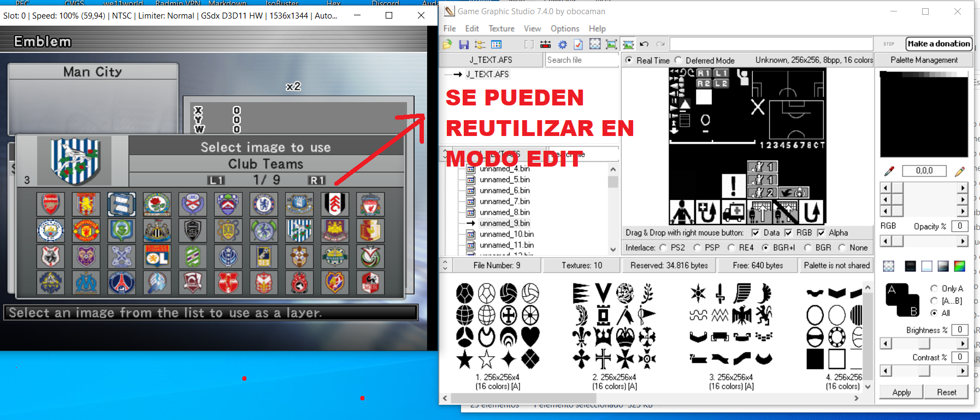The width and height of the screenshot is (980, 420).
Task: Click the Contrast slider right arrow
Action: pos(963,371)
